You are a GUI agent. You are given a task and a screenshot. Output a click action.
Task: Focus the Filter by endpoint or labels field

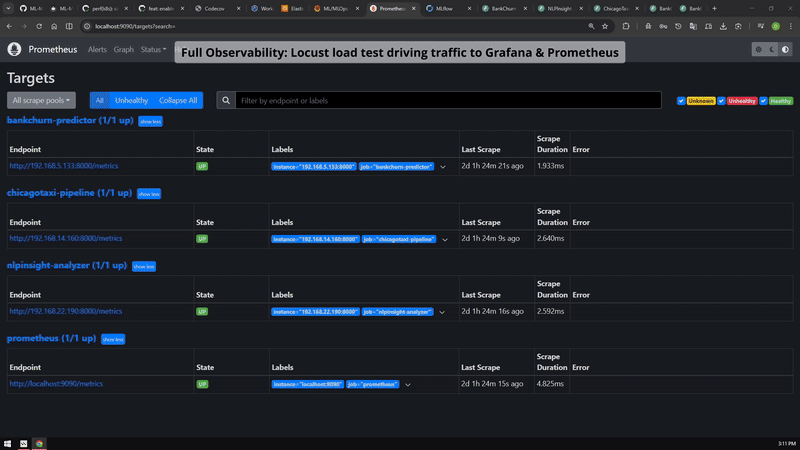448,101
